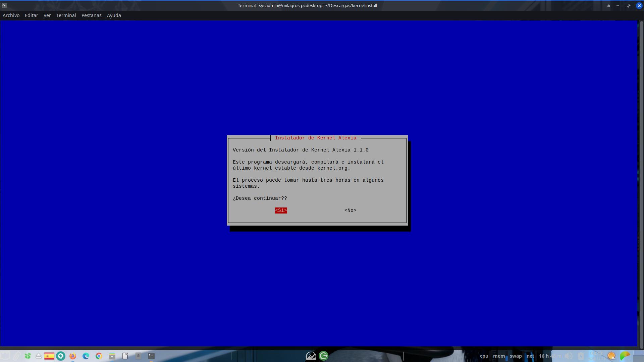Confirm with the <Sí> button
The image size is (644, 362).
(x=281, y=210)
